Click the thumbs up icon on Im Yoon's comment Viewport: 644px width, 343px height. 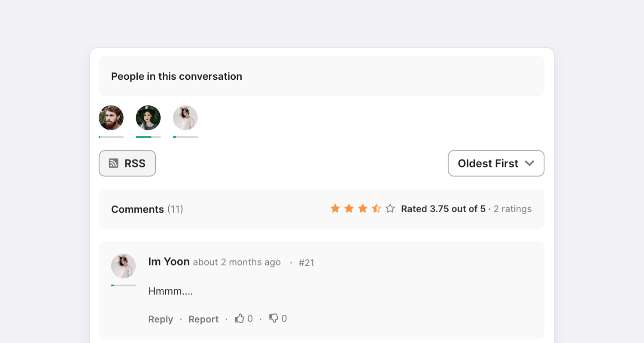coord(240,318)
